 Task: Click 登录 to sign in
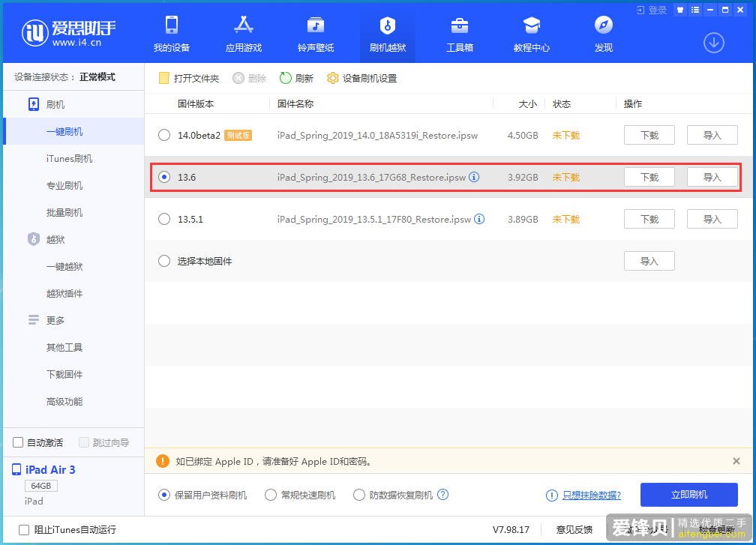click(x=652, y=10)
